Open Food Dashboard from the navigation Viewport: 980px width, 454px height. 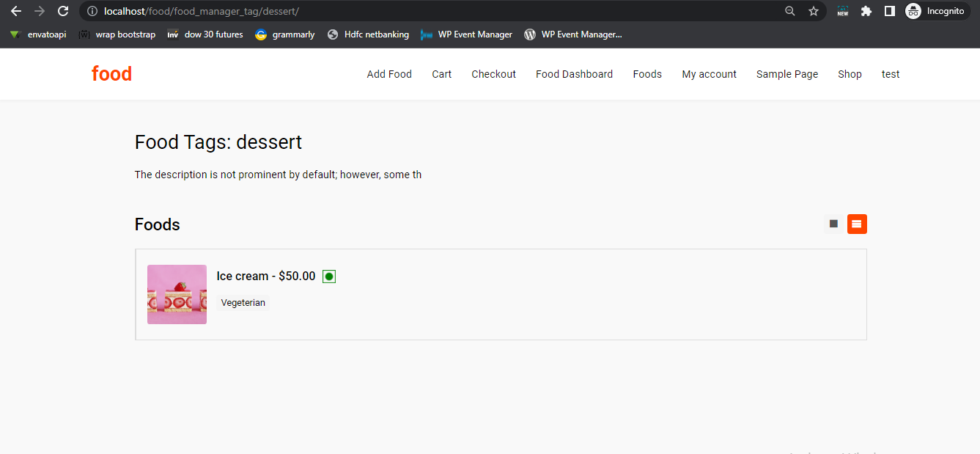coord(574,74)
